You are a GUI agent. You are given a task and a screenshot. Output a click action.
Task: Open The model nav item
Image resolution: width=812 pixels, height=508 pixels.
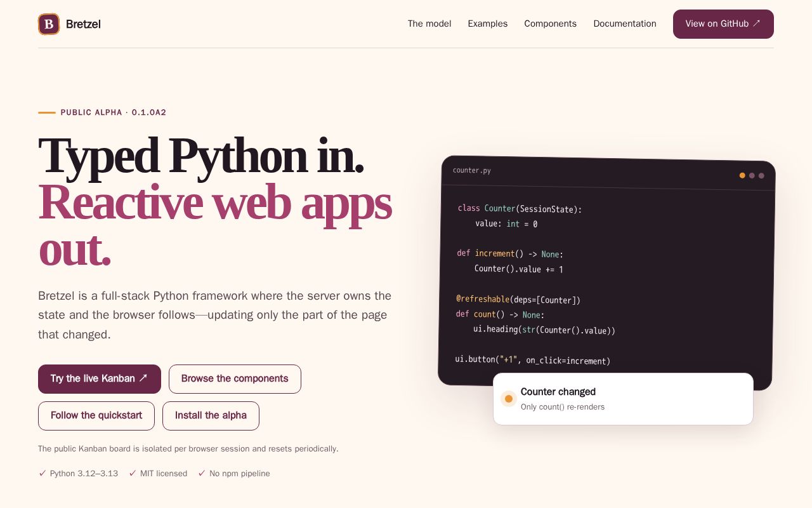(429, 23)
